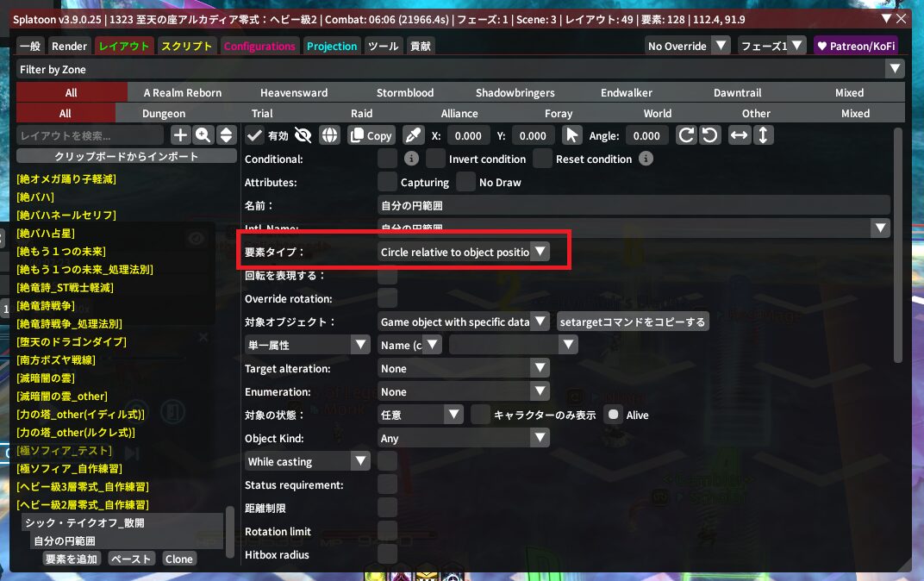This screenshot has width=924, height=581.
Task: Click the magnifier icon beside layout search
Action: 203,134
